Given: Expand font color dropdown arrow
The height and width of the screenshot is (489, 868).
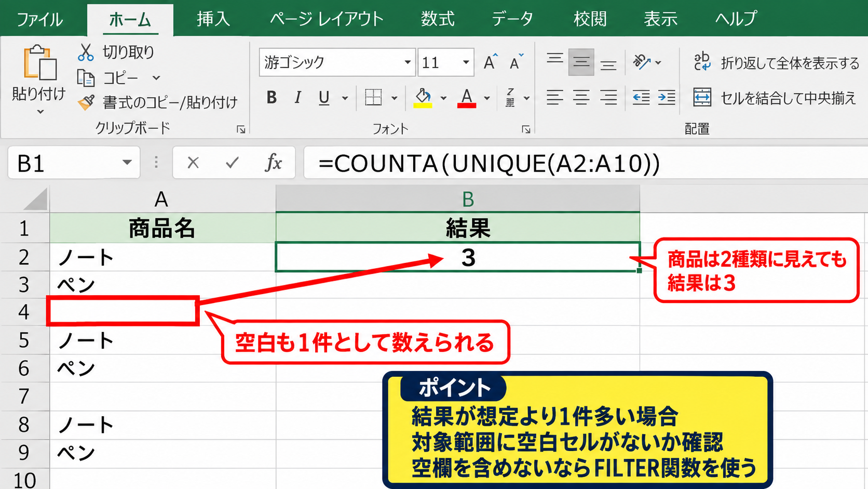Looking at the screenshot, I should 487,98.
